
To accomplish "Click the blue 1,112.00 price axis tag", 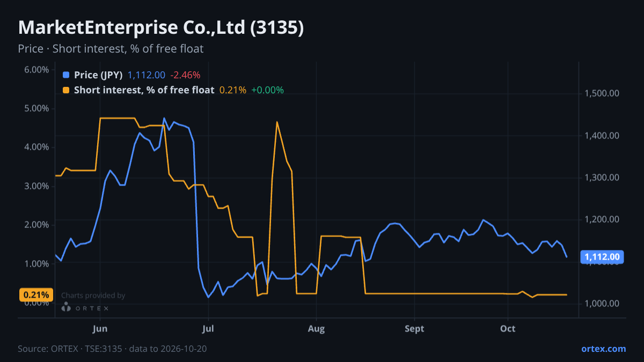I will pos(602,257).
